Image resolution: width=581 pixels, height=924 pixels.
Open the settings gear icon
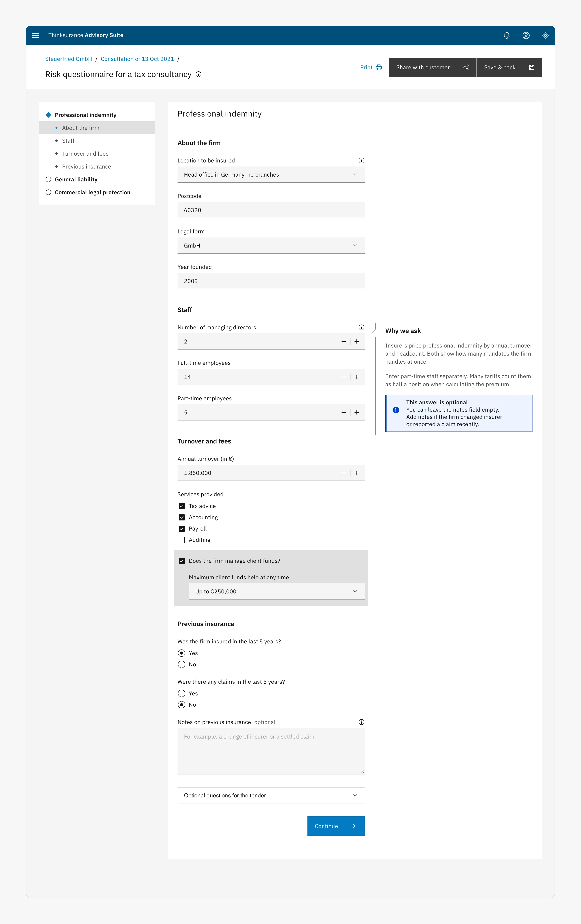pyautogui.click(x=545, y=35)
